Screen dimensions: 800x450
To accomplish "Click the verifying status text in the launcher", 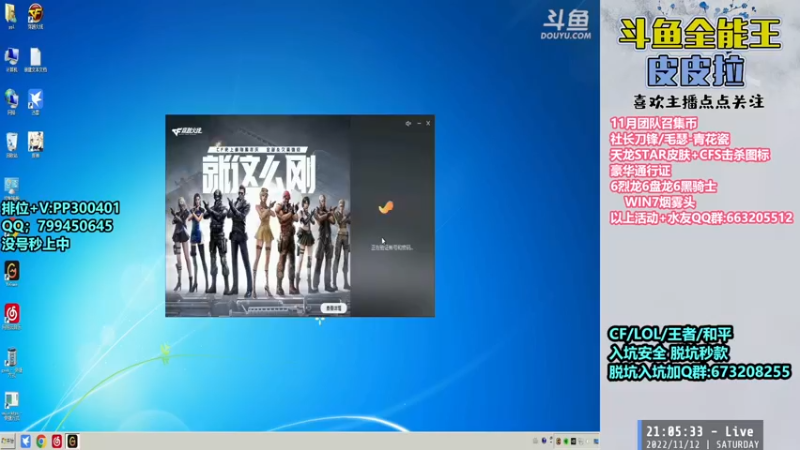I will pos(392,247).
